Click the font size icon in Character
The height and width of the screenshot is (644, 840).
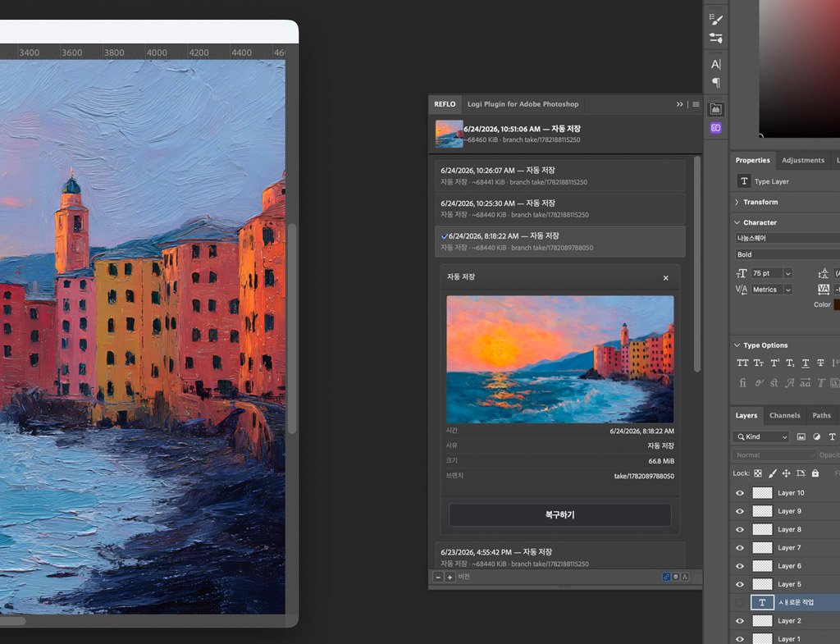(742, 273)
